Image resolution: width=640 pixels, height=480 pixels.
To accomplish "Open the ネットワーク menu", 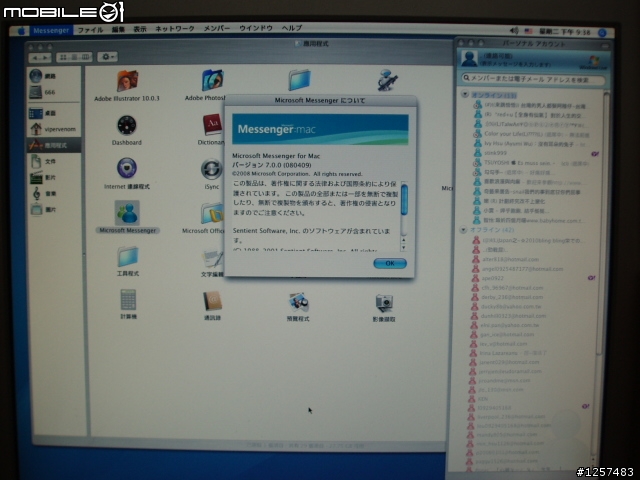I will [x=175, y=29].
